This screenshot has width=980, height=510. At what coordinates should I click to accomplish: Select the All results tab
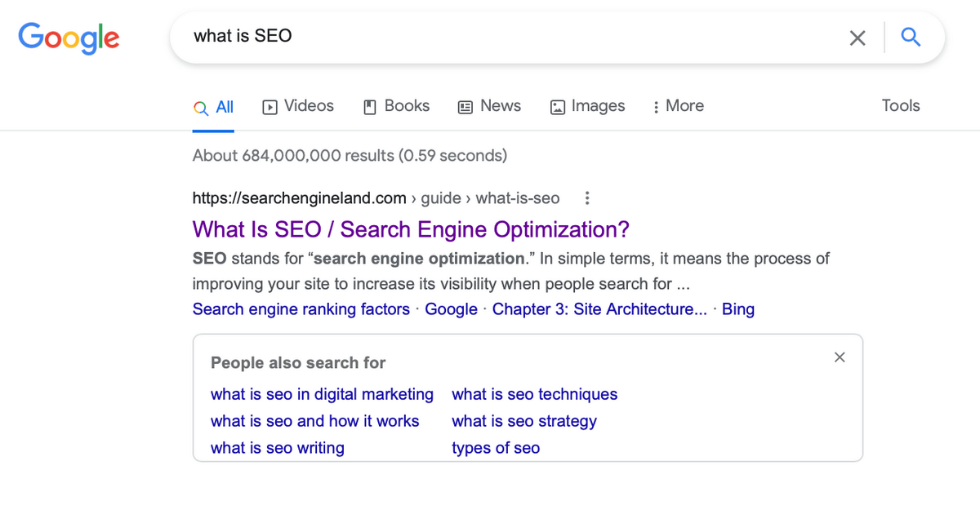pos(214,107)
